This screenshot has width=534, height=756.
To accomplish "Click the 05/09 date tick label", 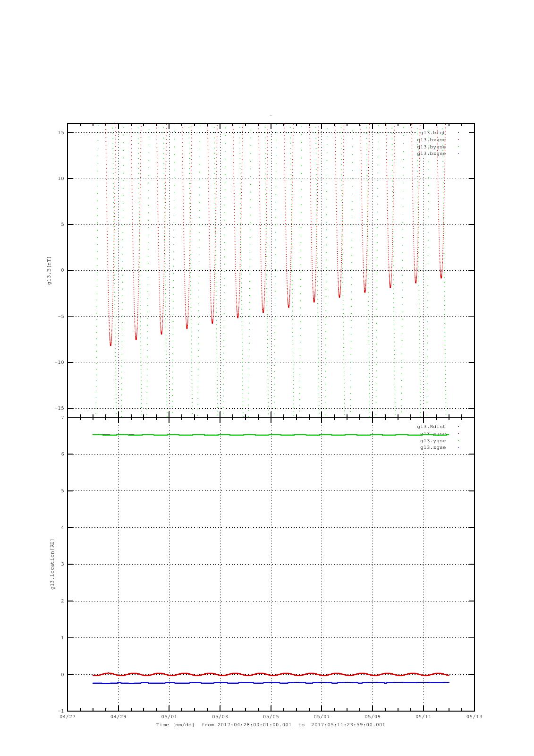I will (373, 717).
